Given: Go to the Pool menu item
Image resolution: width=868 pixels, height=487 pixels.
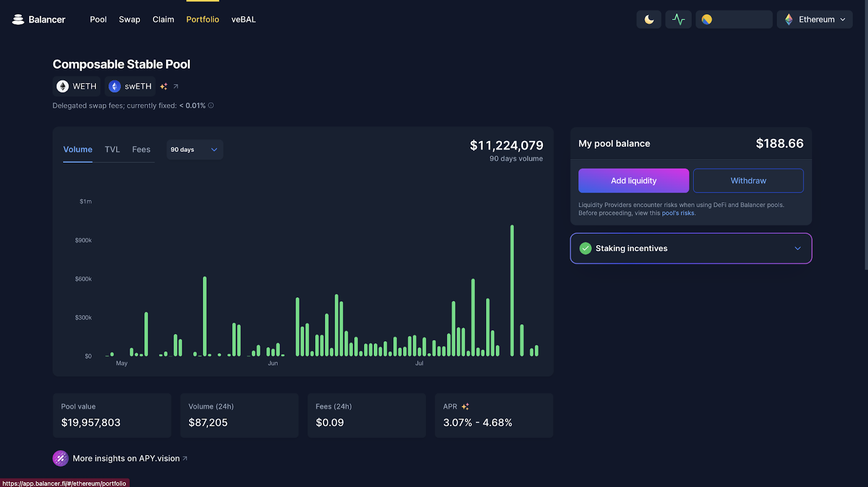Looking at the screenshot, I should (x=98, y=20).
